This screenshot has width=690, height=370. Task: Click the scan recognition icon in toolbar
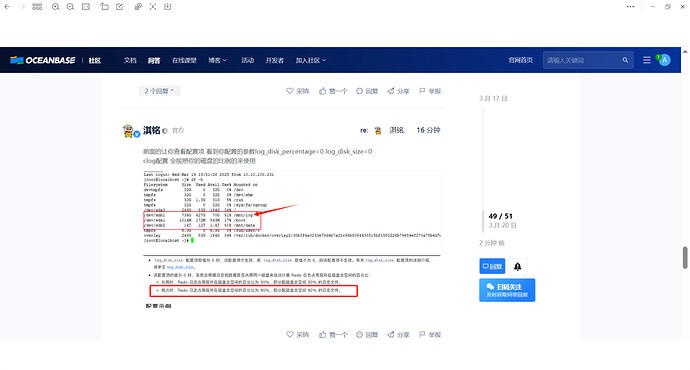(x=153, y=7)
